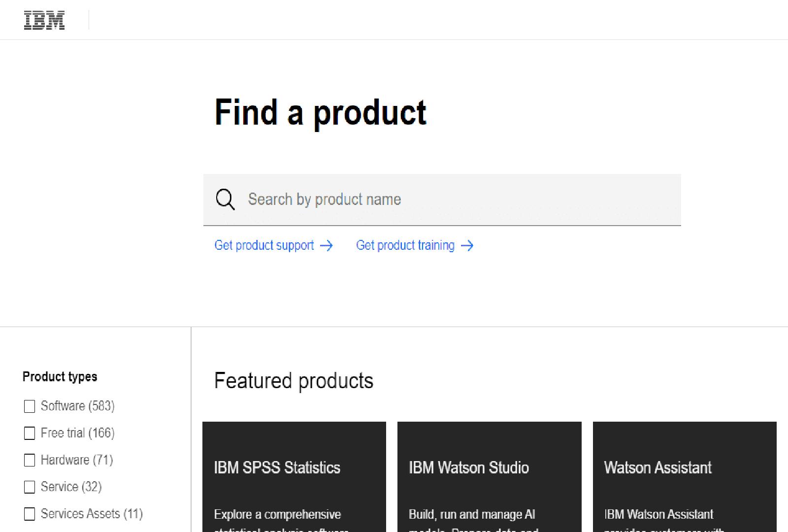Open the IBM Watson Studio product card title
The width and height of the screenshot is (788, 532).
coord(468,467)
